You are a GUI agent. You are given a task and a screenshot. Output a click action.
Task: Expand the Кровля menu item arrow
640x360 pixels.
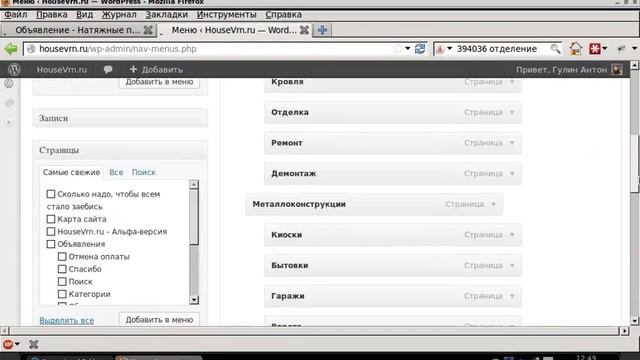512,82
